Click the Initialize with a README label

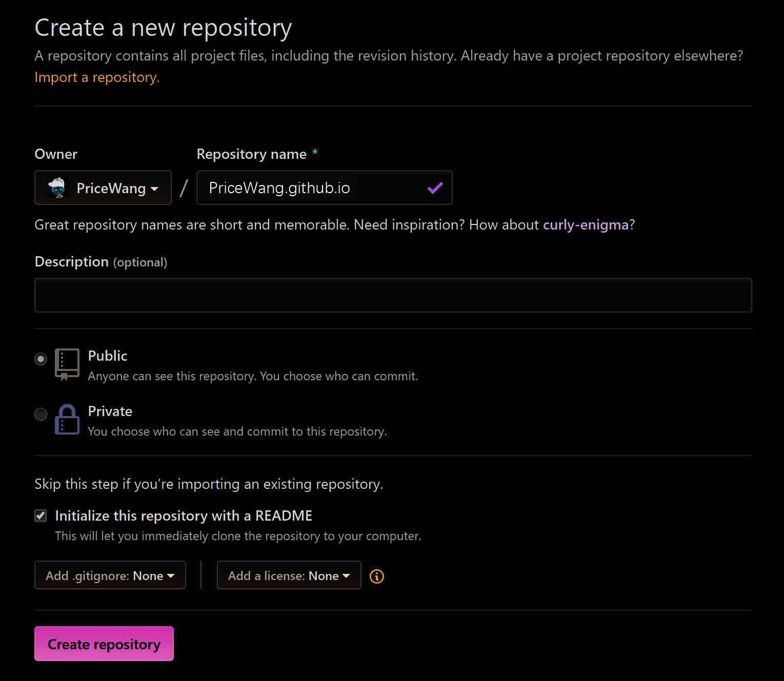[184, 515]
